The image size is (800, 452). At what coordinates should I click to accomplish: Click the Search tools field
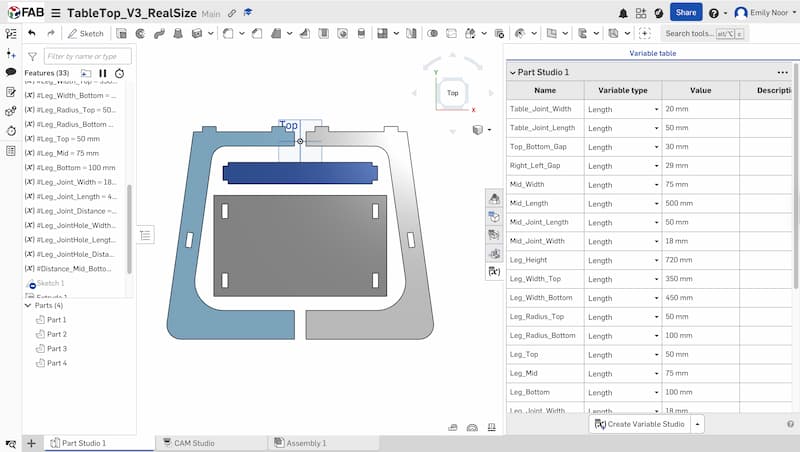705,34
